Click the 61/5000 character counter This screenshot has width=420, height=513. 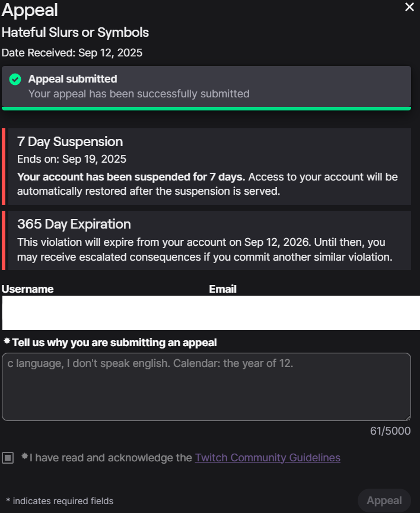tap(390, 431)
